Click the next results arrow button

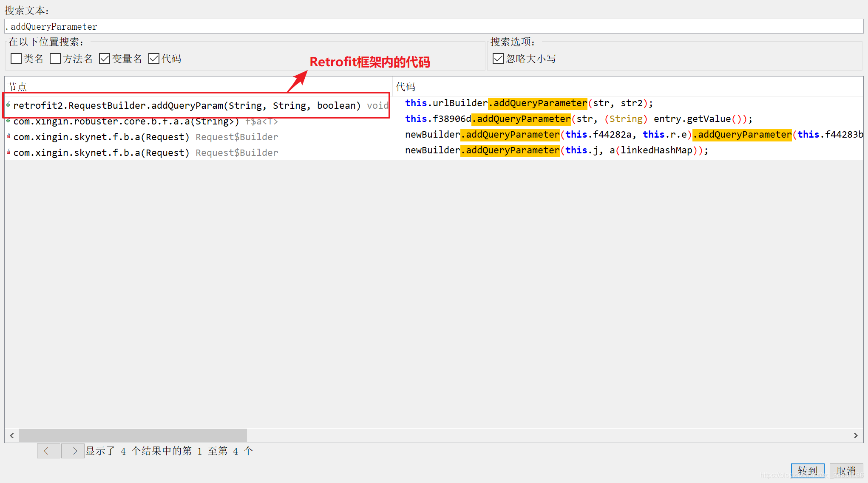(73, 451)
